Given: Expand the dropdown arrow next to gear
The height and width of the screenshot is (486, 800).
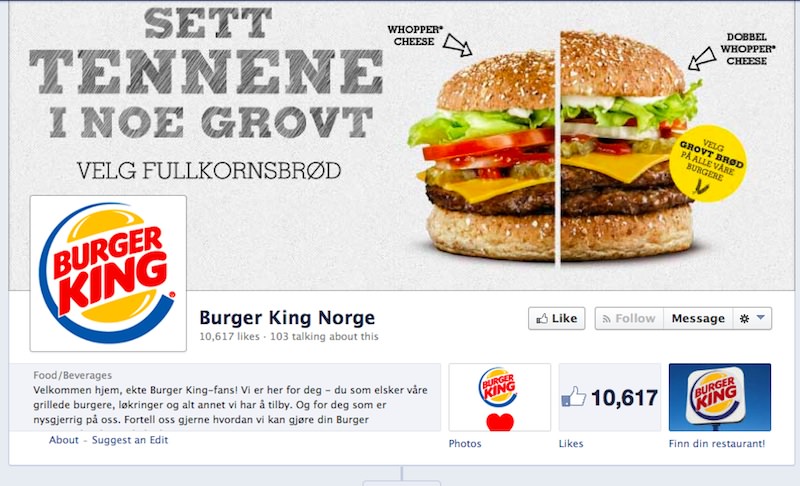Looking at the screenshot, I should 761,318.
